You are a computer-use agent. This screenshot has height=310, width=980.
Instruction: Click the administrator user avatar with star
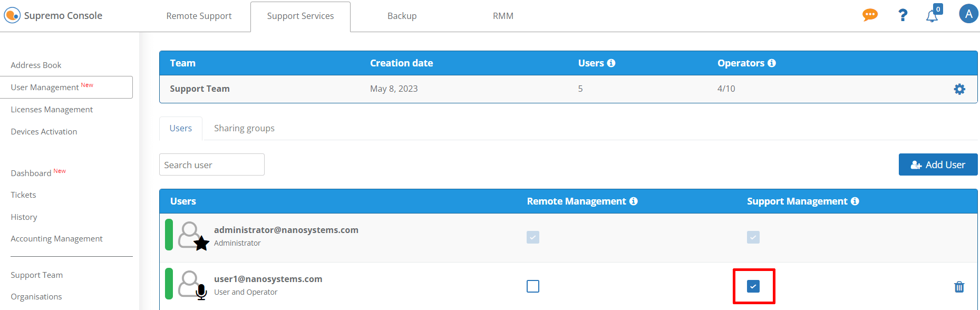[193, 236]
